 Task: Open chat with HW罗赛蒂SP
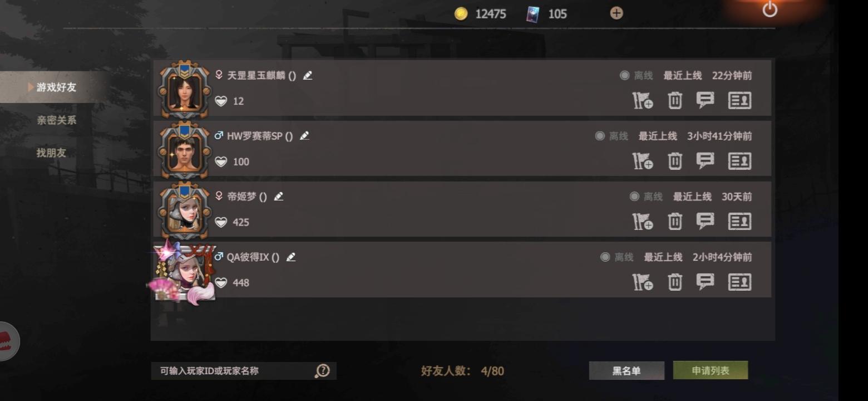pos(705,161)
